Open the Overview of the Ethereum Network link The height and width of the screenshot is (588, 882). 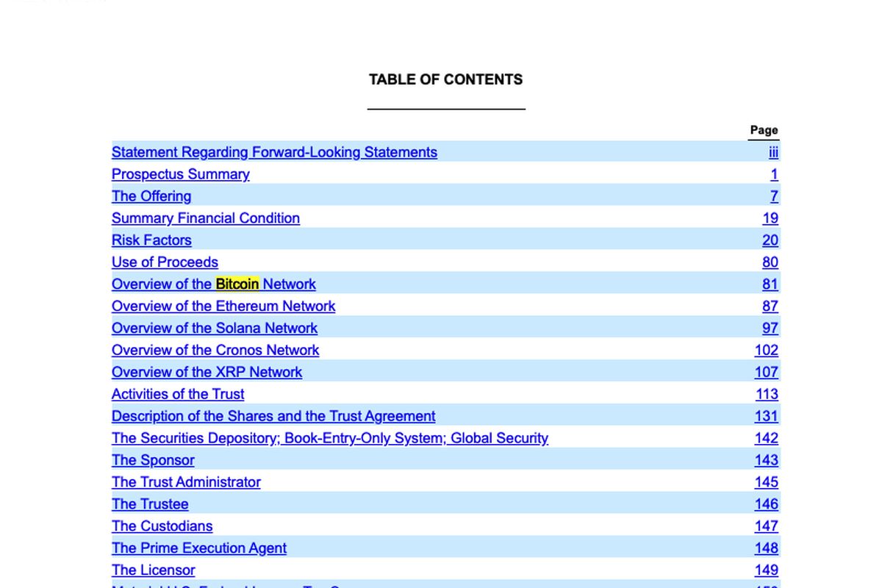pos(223,306)
